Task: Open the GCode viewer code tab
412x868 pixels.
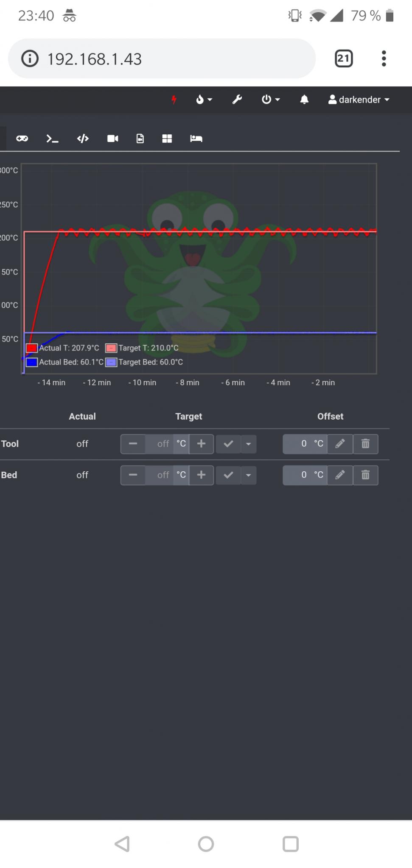Action: (83, 139)
